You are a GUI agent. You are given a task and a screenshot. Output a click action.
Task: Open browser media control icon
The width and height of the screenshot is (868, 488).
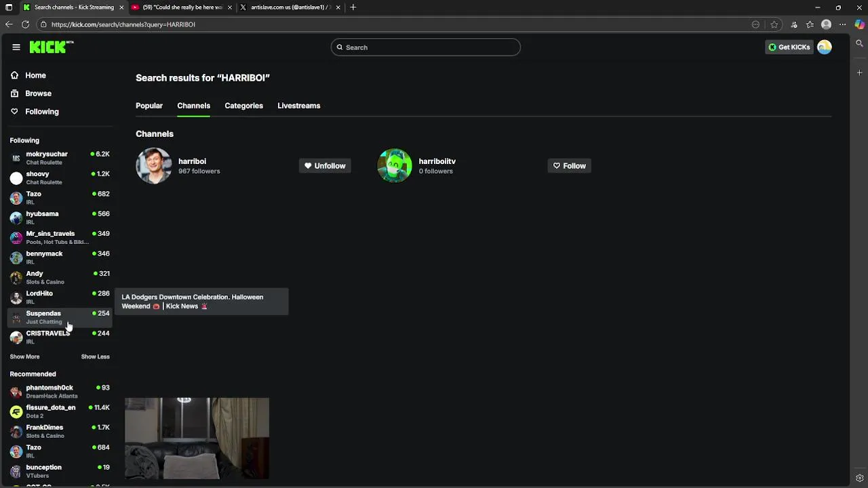pyautogui.click(x=793, y=24)
